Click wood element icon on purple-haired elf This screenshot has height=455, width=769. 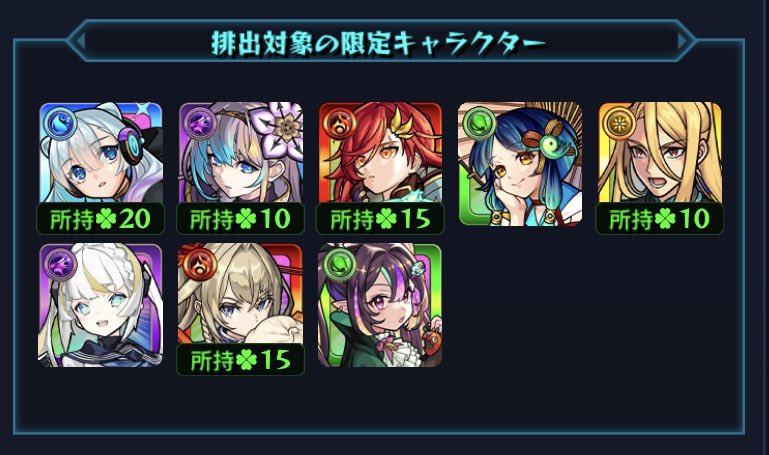tap(340, 265)
